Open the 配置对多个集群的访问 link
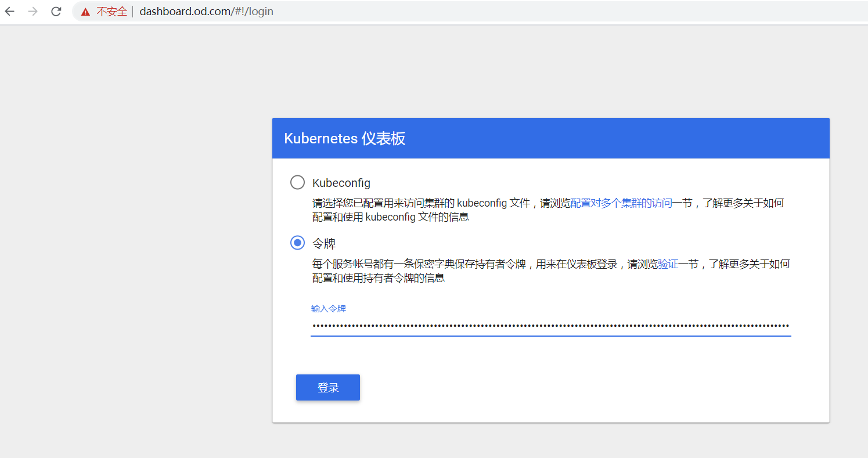This screenshot has width=868, height=458. click(x=621, y=203)
